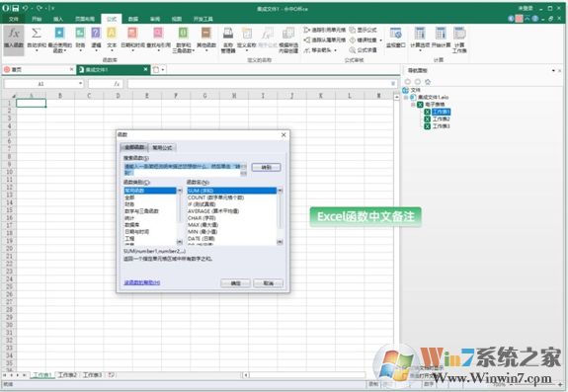The image size is (568, 392).
Task: Switch to the Start (开始) ribbon tab
Action: [37, 19]
